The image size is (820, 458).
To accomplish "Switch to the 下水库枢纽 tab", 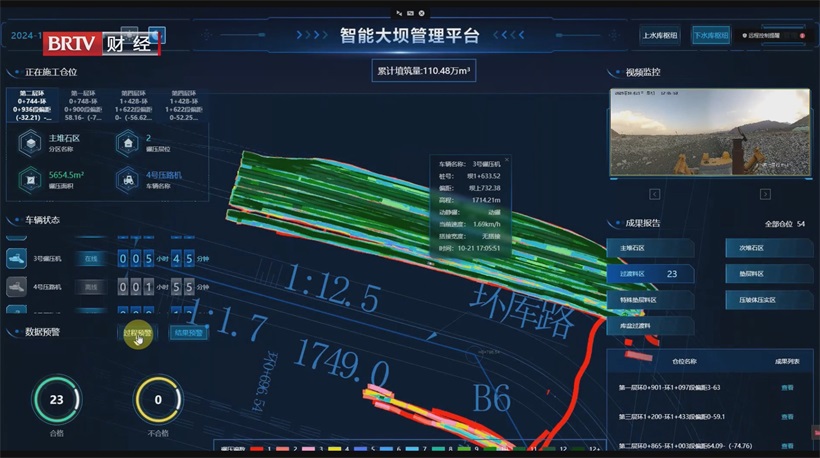I will 711,36.
